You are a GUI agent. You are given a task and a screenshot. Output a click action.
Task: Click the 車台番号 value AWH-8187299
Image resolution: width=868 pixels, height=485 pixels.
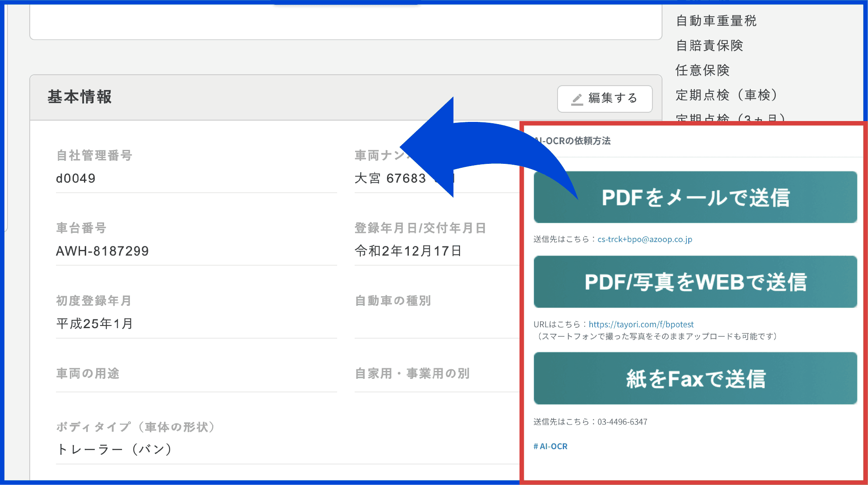(x=102, y=251)
